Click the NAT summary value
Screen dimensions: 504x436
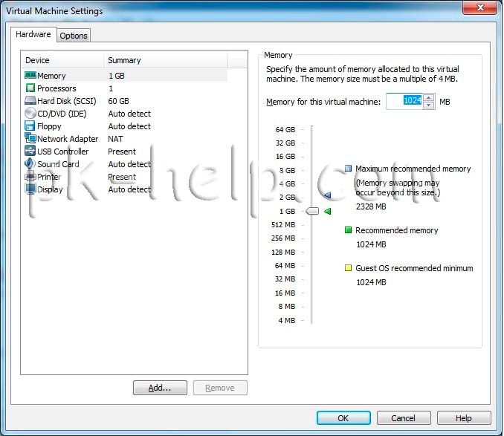pos(115,139)
